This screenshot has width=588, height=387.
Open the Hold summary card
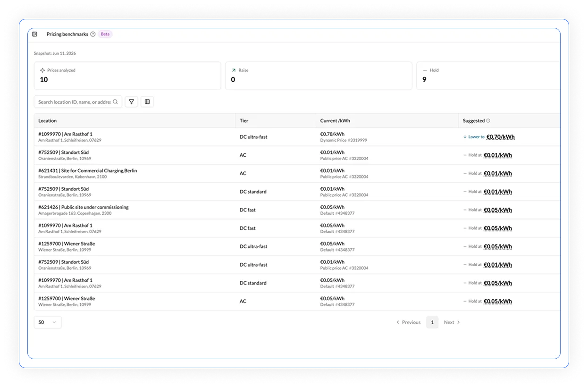[x=488, y=76]
